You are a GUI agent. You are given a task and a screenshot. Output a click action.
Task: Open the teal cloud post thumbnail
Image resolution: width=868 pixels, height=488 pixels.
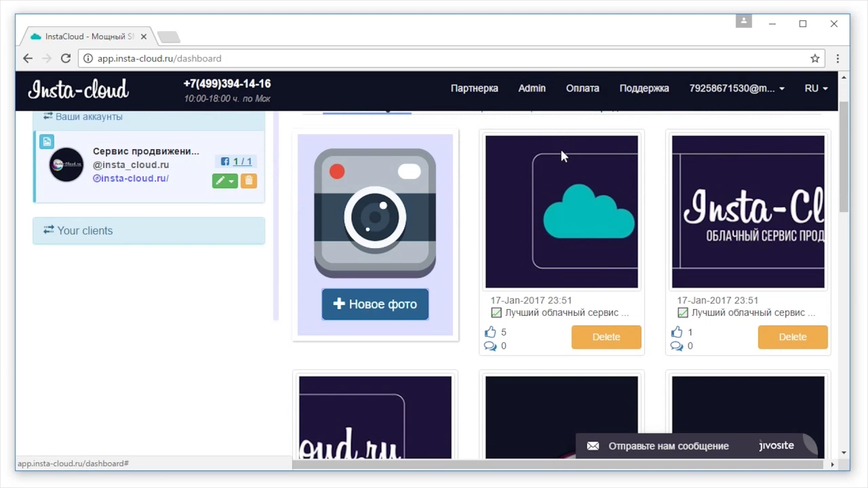click(x=561, y=211)
